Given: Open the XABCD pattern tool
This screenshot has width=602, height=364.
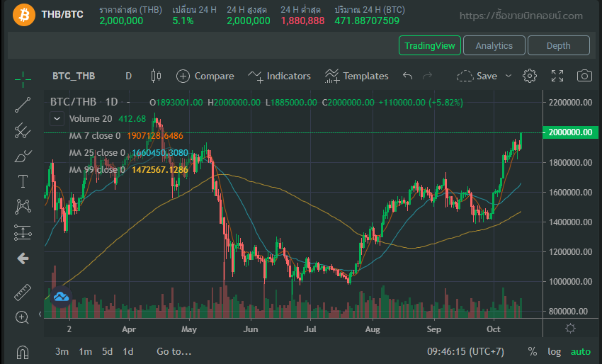Looking at the screenshot, I should coord(23,207).
